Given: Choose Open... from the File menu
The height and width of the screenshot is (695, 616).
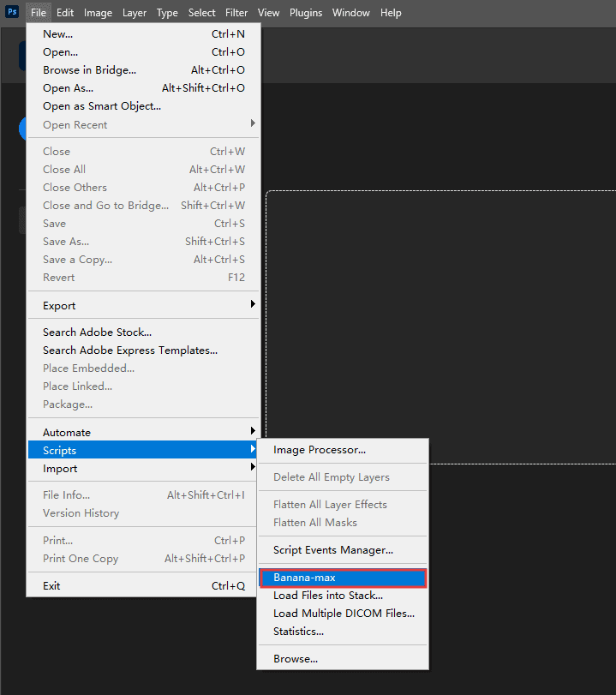Looking at the screenshot, I should click(143, 52).
